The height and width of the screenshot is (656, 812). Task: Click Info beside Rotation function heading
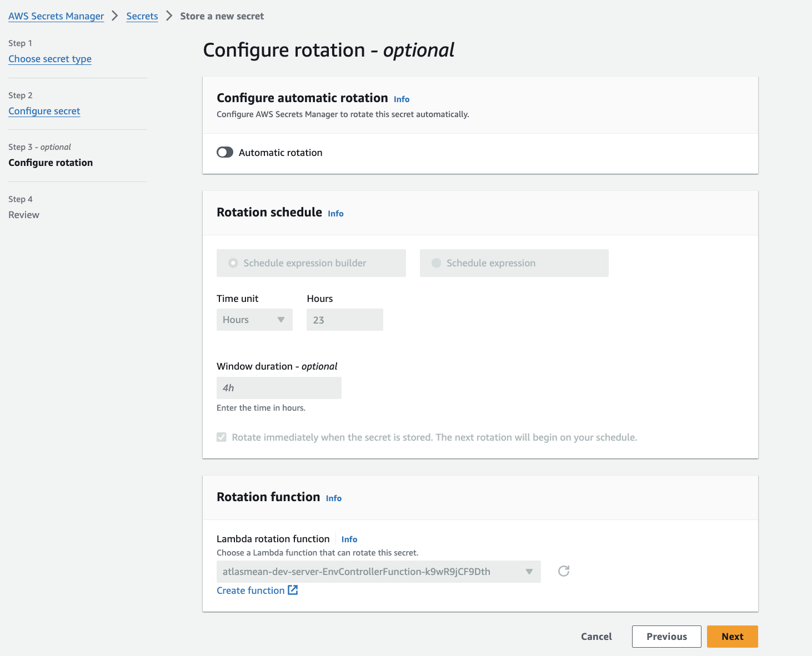point(333,498)
